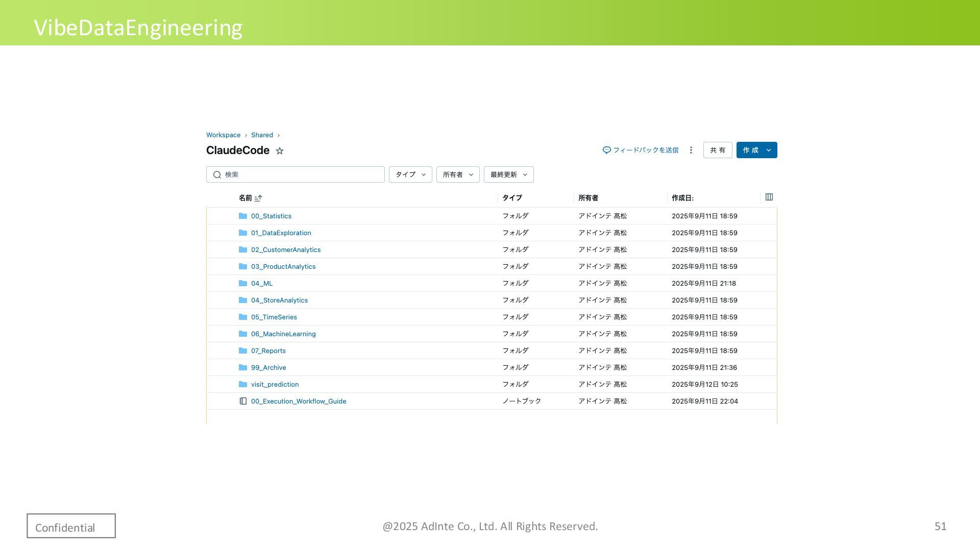Click the 検索 search field

click(301, 174)
